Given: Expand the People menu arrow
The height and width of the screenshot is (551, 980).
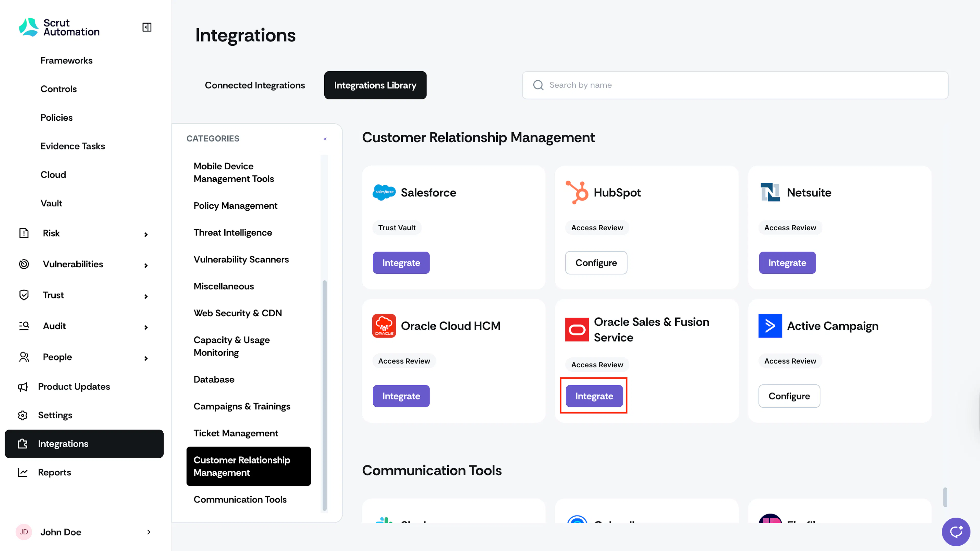Looking at the screenshot, I should (x=146, y=358).
